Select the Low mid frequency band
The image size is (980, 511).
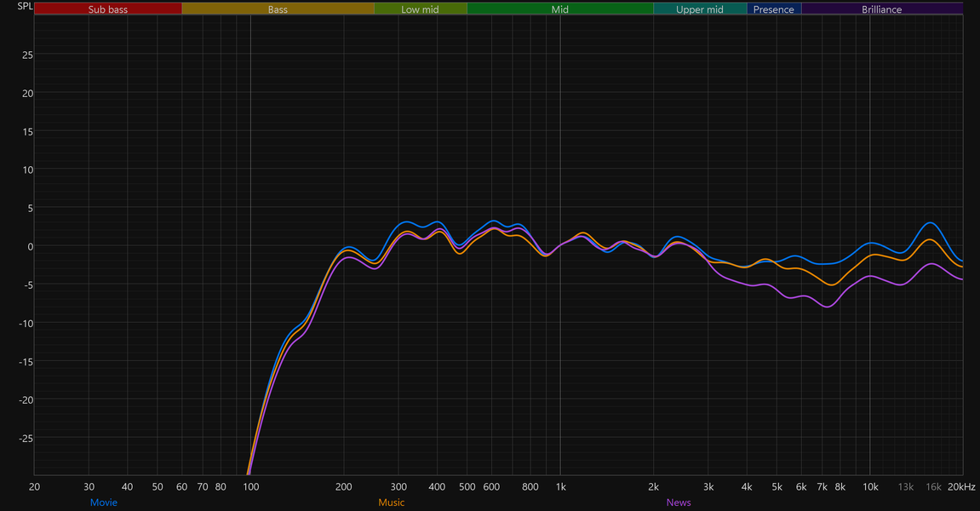click(x=421, y=9)
